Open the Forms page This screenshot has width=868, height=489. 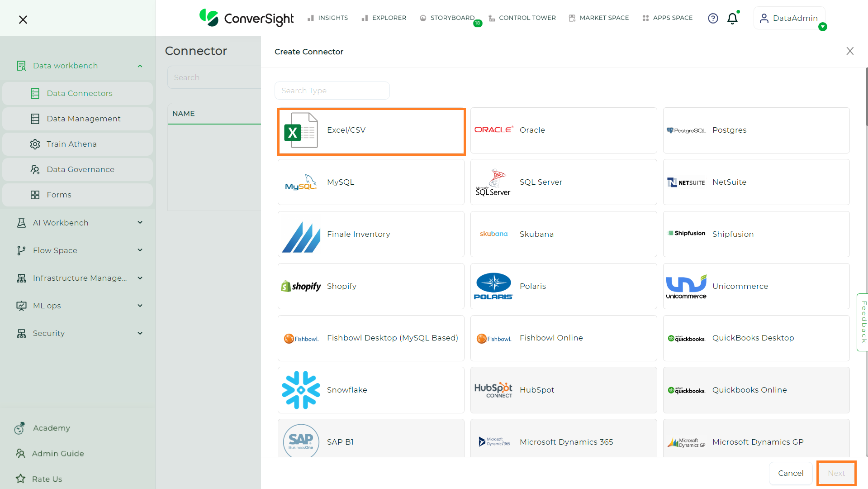(78, 195)
